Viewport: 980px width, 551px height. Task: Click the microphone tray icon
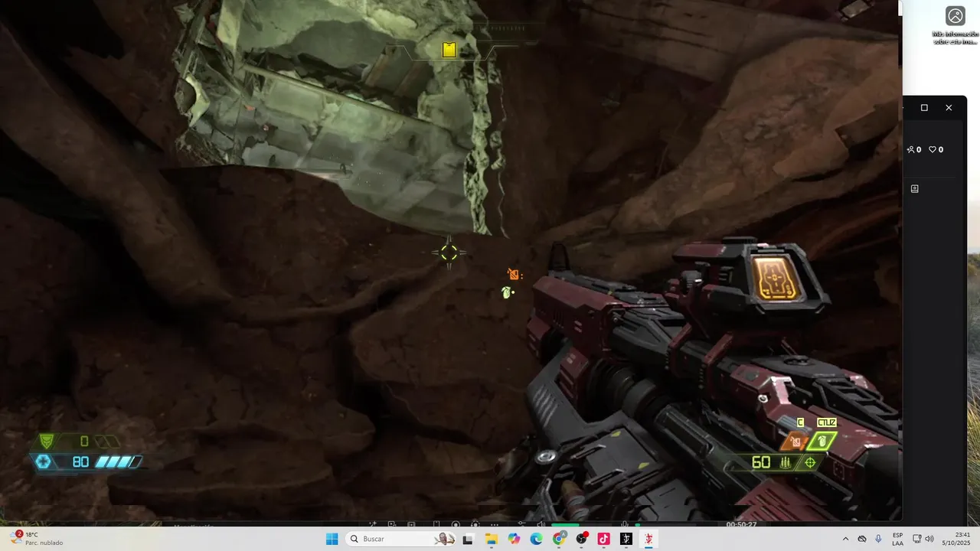[x=878, y=539]
